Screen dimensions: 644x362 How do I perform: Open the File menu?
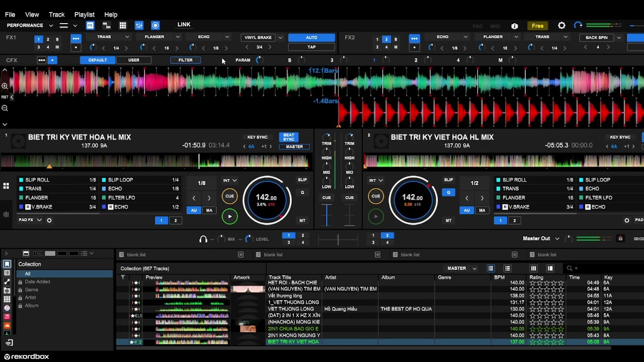10,15
